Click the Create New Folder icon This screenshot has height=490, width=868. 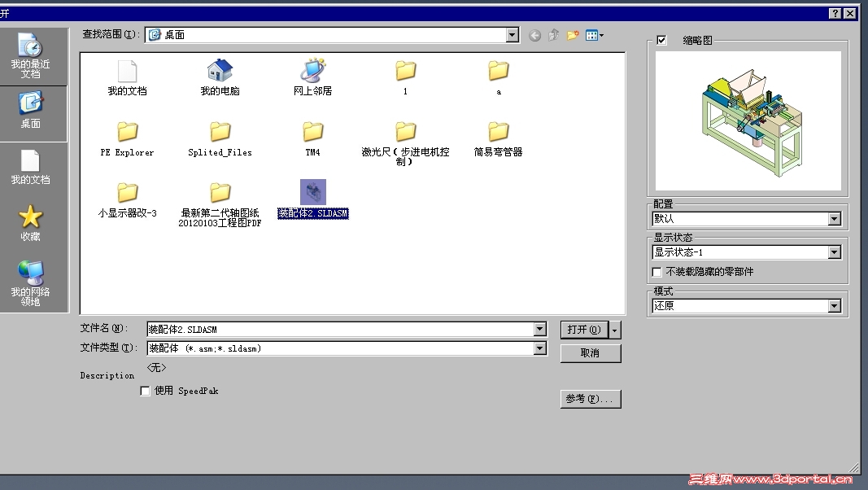click(x=572, y=34)
